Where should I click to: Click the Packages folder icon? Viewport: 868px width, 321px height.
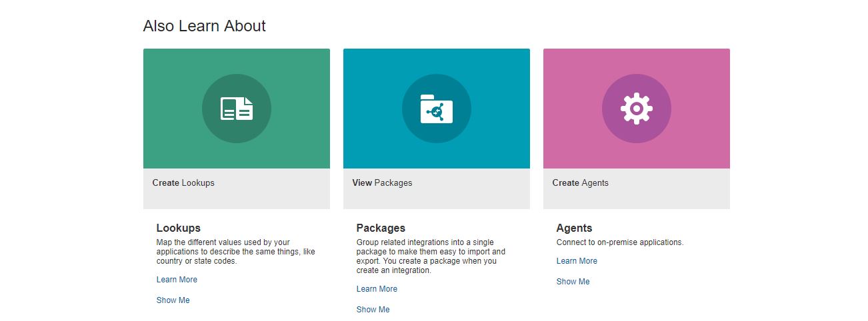pyautogui.click(x=437, y=109)
